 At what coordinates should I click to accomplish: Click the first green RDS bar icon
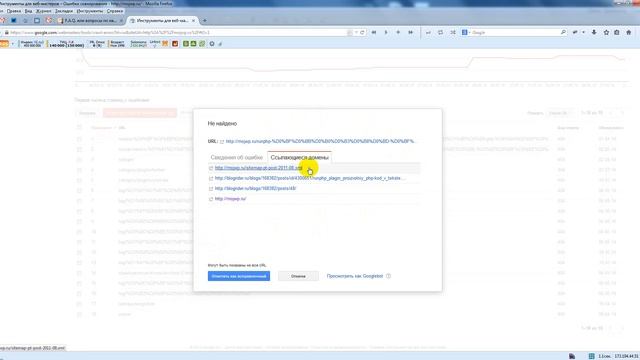click(186, 44)
